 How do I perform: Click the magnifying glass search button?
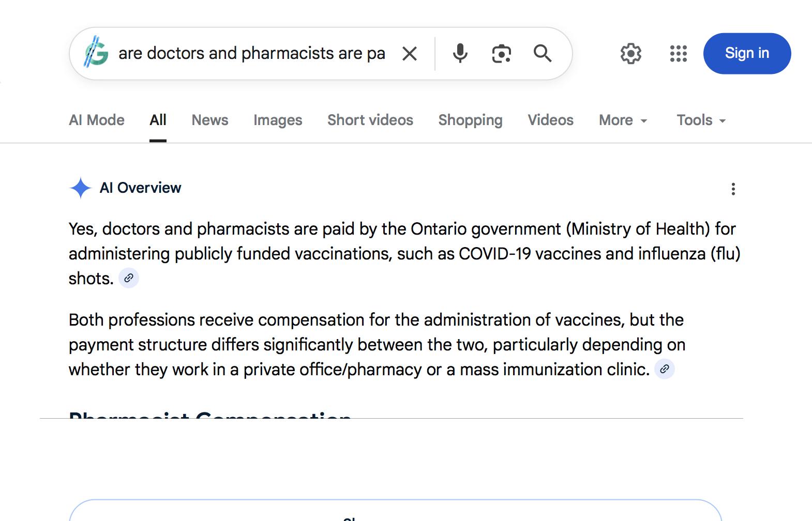click(x=543, y=53)
